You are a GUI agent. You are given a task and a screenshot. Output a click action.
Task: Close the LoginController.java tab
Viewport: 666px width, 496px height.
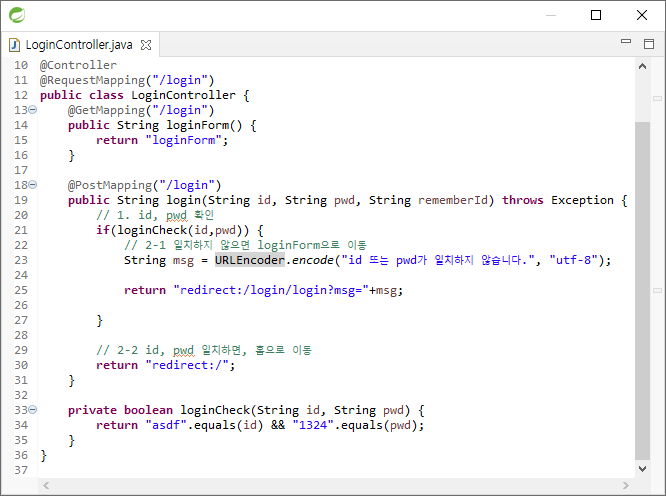(x=146, y=45)
